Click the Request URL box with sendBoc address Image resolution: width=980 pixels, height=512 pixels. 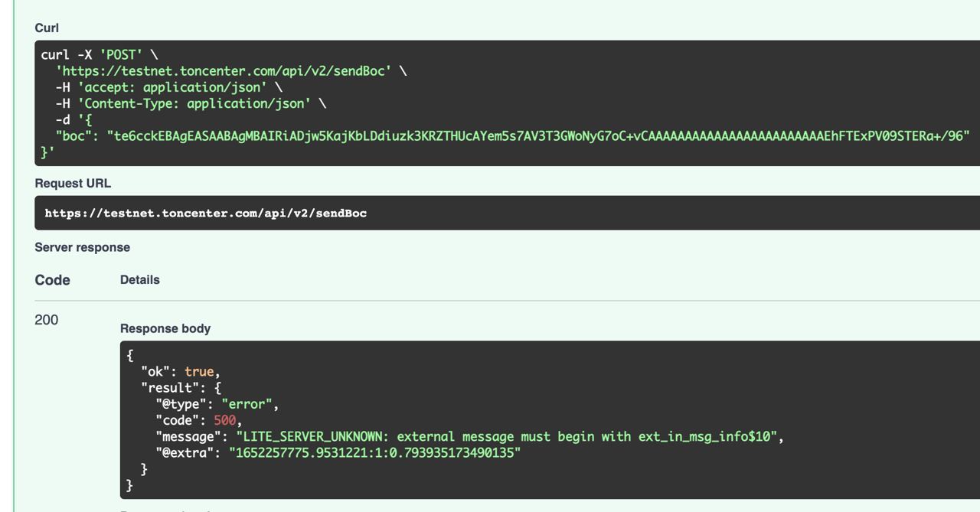507,213
